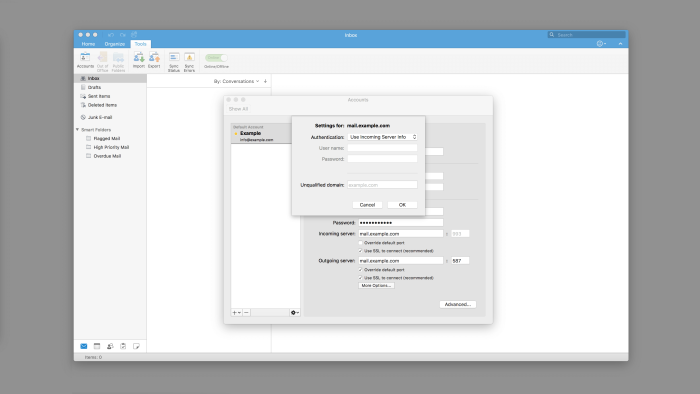Click the outgoing port field showing 587
700x394 pixels.
460,261
